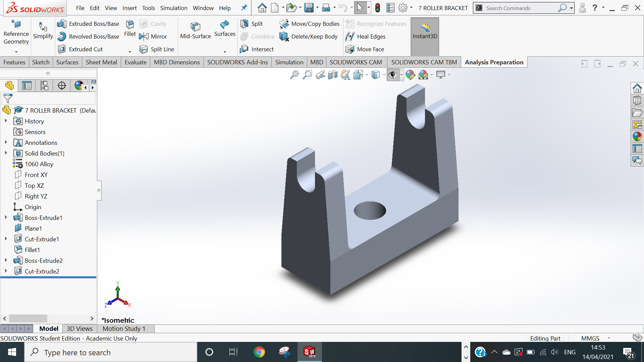Viewport: 644px width, 362px height.
Task: Select the Extruded Boss/Base tool
Action: (88, 24)
